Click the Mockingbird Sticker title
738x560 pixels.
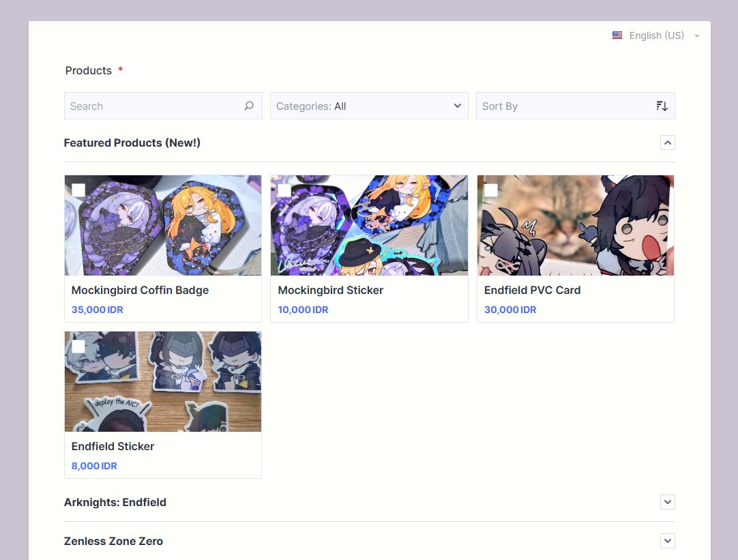(x=330, y=291)
